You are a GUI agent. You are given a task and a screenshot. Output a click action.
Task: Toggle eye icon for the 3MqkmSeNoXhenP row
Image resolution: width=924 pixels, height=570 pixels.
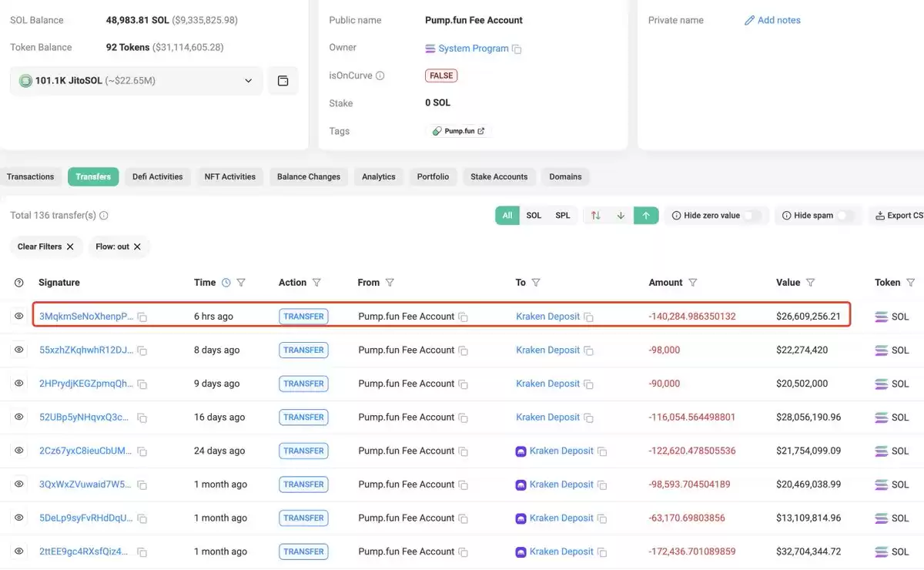pos(19,316)
